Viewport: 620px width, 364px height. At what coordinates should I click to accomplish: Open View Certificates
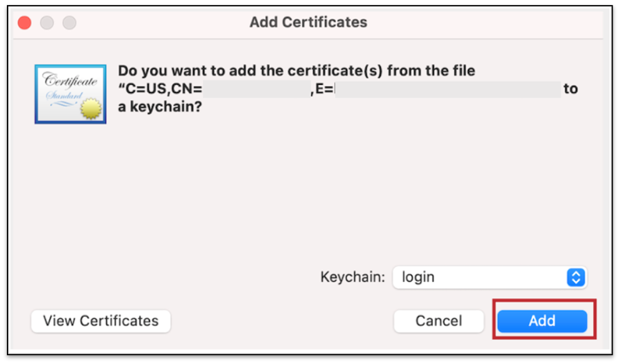coord(101,321)
